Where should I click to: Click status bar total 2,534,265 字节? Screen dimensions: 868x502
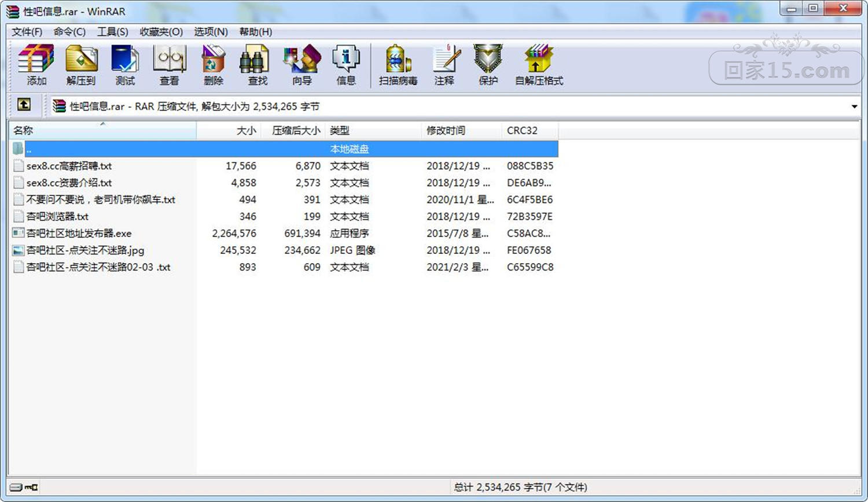520,487
